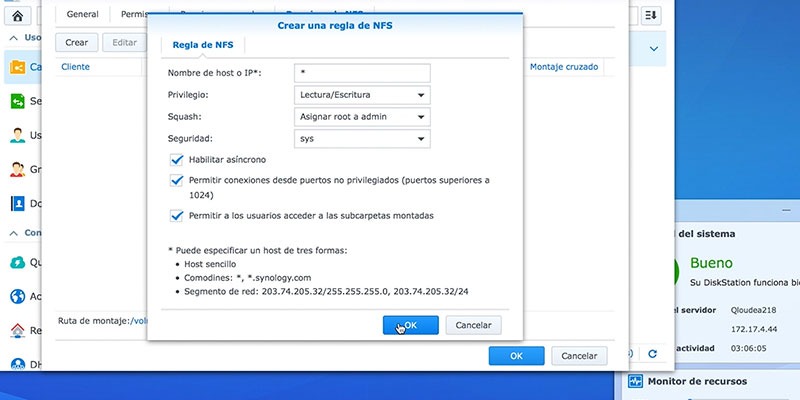Click the Editar button
The width and height of the screenshot is (800, 400).
[x=124, y=43]
